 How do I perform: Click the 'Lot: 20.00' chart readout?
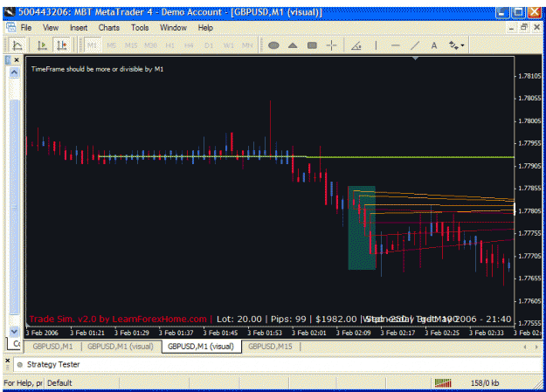(x=238, y=319)
